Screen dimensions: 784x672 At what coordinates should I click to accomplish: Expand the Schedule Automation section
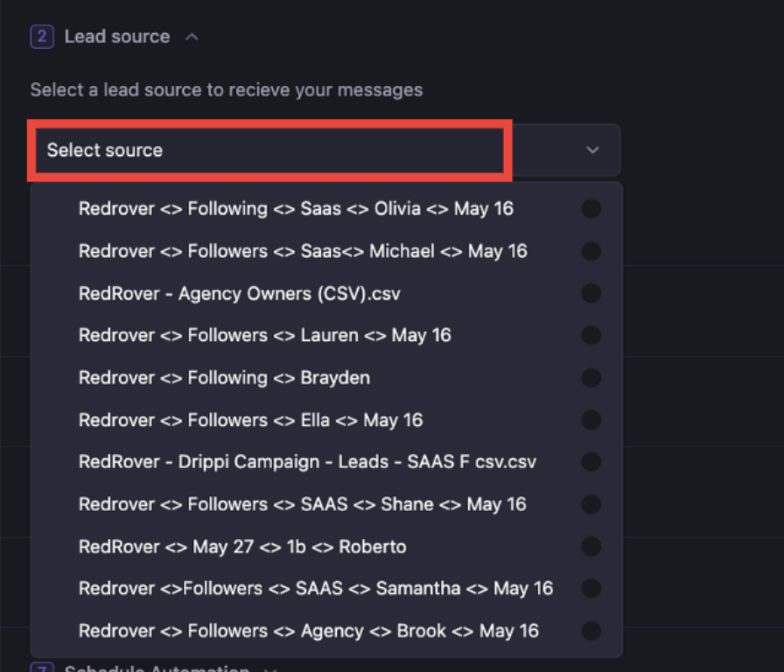tap(268, 668)
